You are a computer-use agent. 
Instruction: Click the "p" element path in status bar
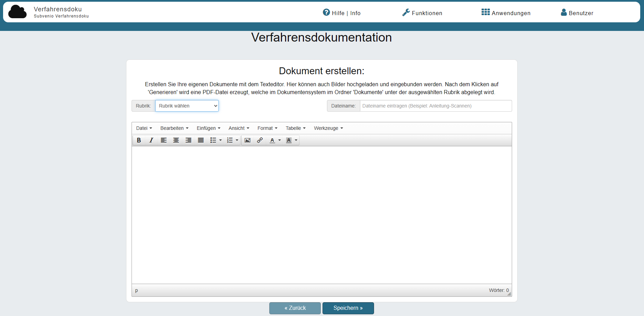(x=136, y=291)
